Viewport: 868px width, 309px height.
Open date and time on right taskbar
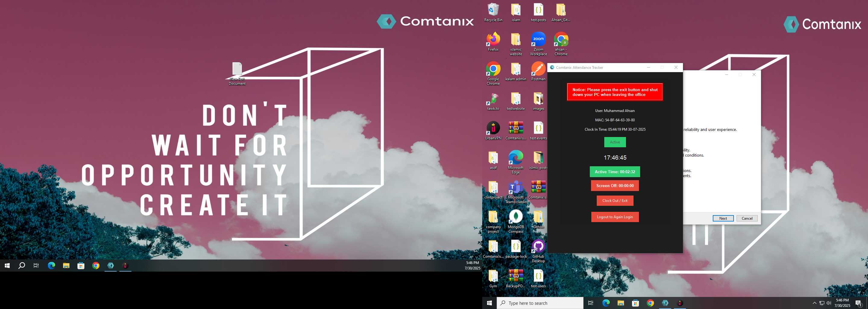(x=842, y=303)
